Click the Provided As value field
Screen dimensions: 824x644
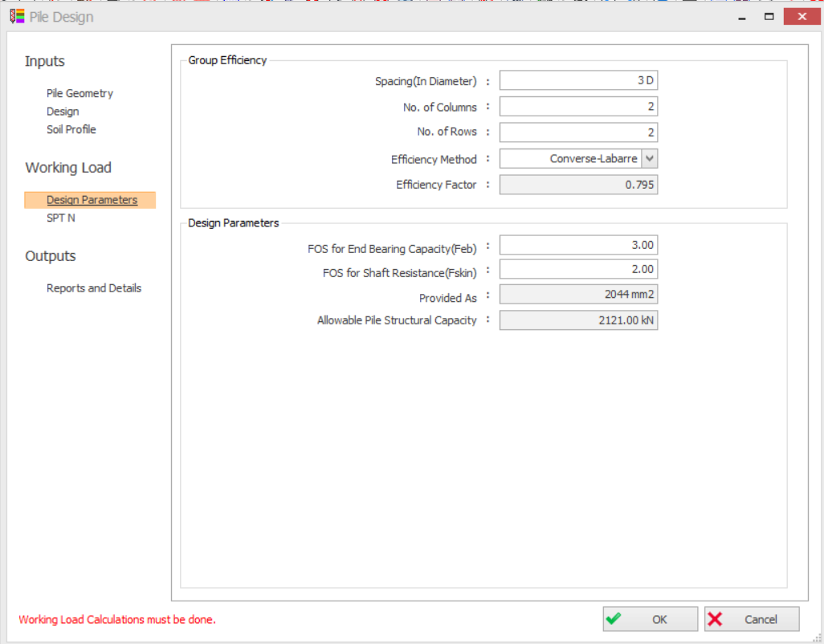(x=578, y=295)
